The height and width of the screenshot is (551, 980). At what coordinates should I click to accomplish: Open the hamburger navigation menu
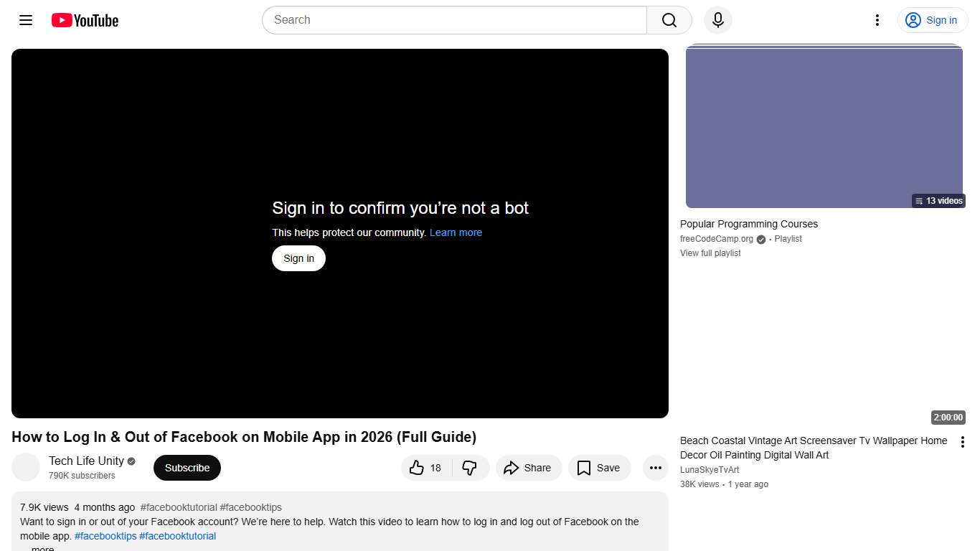pos(25,20)
